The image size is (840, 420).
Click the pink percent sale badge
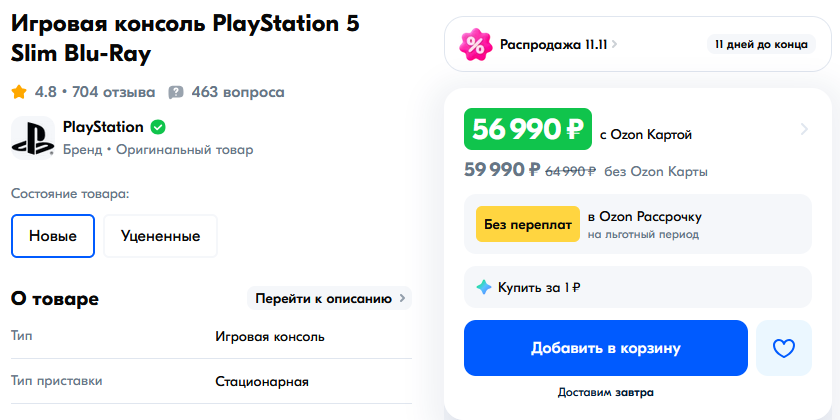tap(475, 44)
